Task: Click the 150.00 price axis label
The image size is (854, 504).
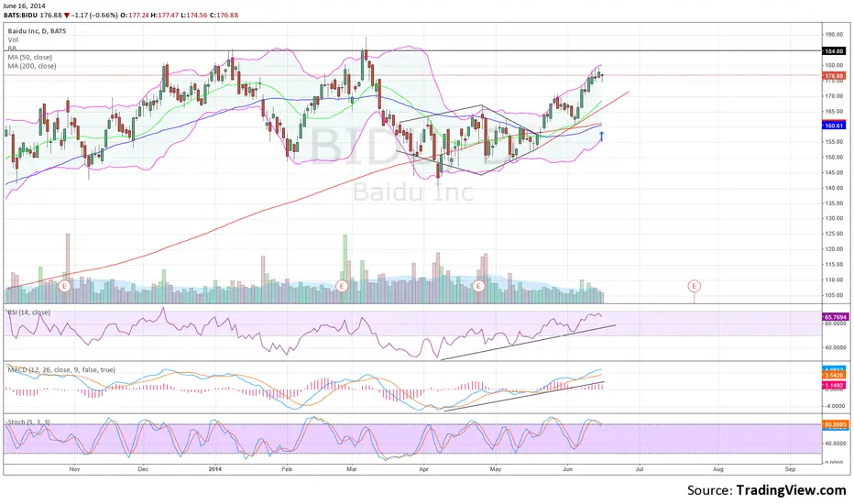Action: coord(834,158)
